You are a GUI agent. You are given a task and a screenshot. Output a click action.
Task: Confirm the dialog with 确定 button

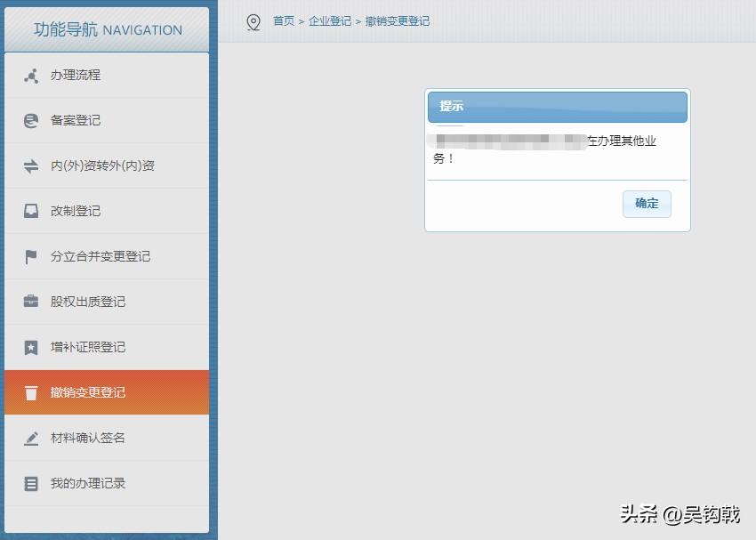pyautogui.click(x=647, y=204)
